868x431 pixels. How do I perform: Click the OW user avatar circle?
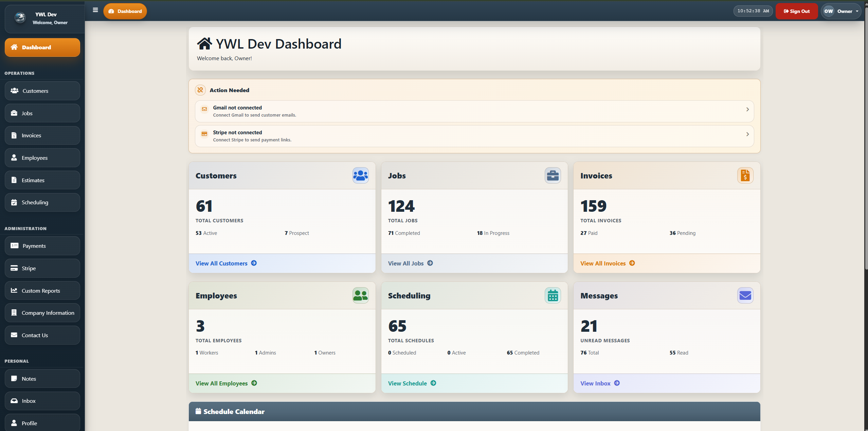(829, 11)
